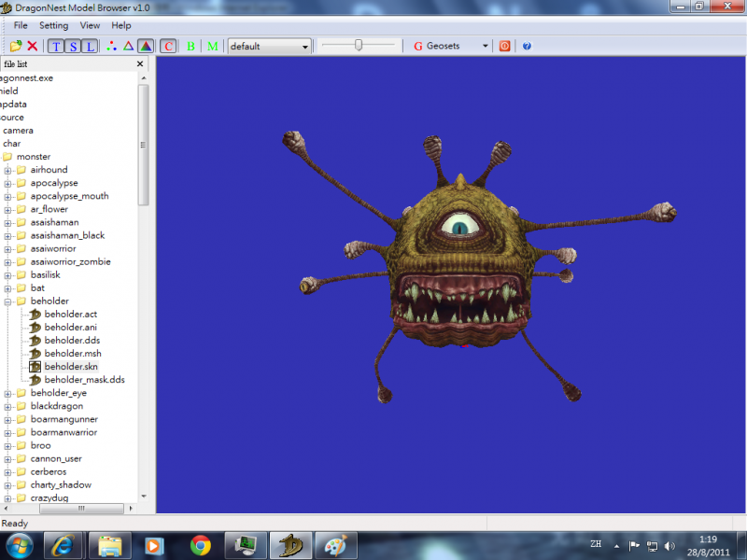Open the Windows Start button

point(19,545)
